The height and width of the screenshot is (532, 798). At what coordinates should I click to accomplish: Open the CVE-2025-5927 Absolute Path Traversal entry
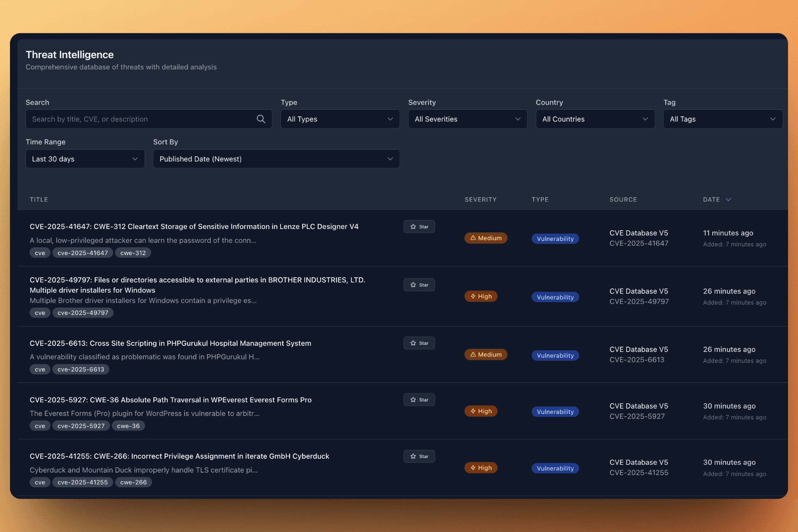170,399
